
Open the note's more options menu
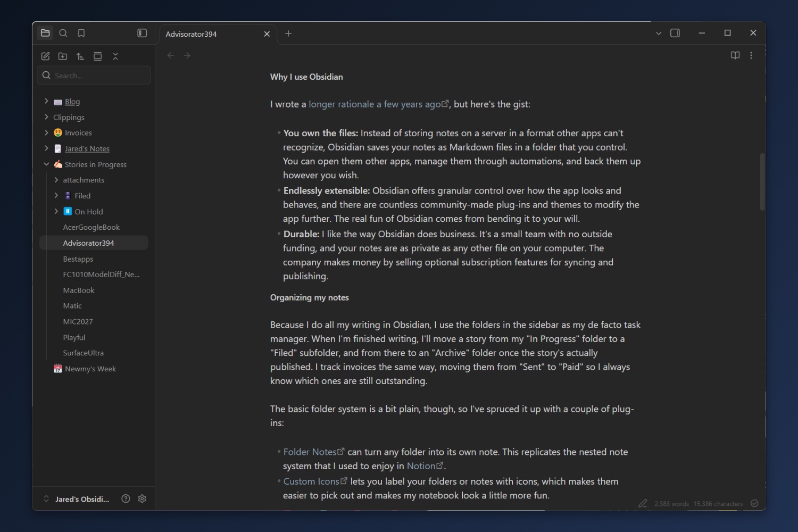point(751,55)
